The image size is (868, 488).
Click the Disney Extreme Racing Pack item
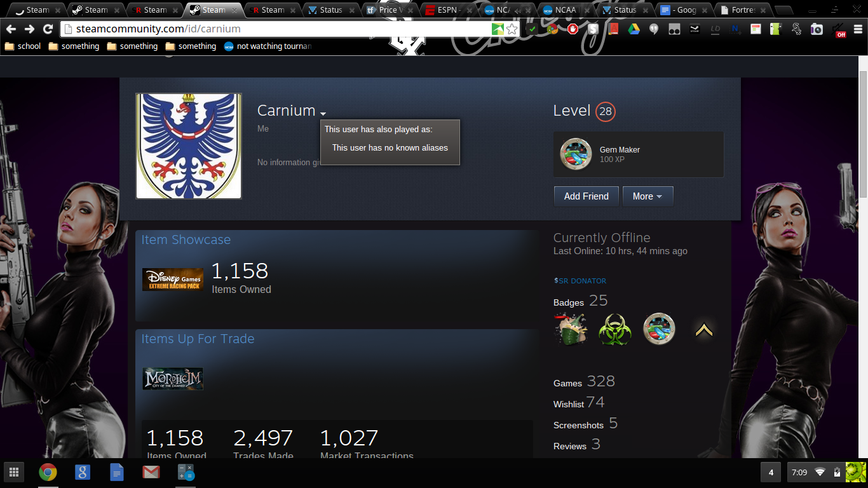(x=173, y=280)
